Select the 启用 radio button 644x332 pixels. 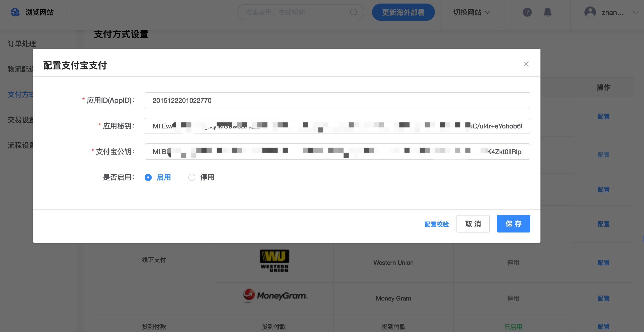click(x=148, y=177)
